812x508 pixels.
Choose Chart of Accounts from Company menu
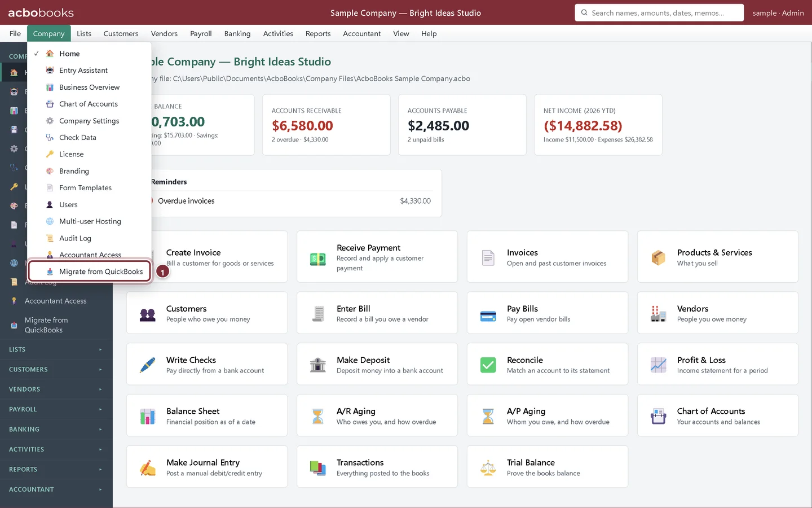coord(90,104)
